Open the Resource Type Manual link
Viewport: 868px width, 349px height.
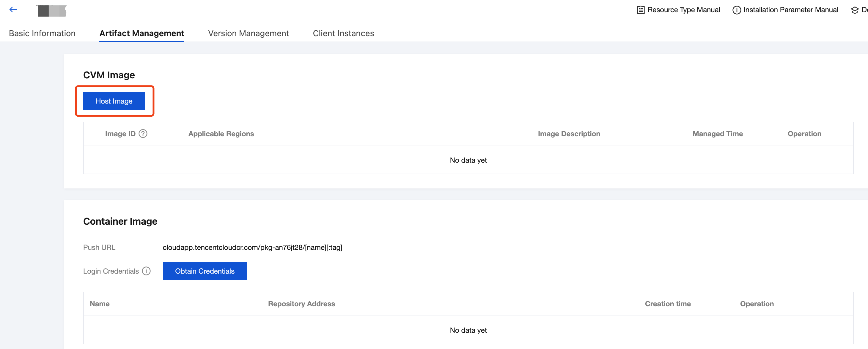click(x=683, y=10)
